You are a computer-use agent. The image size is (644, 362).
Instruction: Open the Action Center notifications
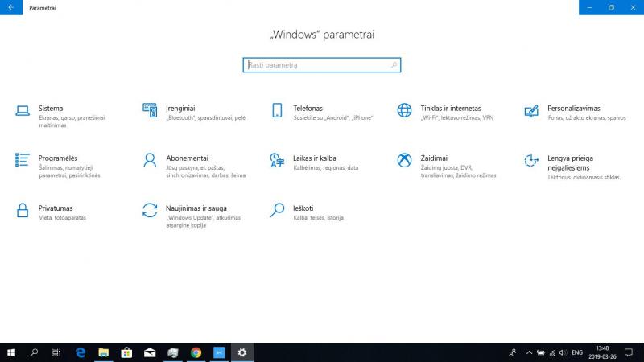(x=629, y=352)
